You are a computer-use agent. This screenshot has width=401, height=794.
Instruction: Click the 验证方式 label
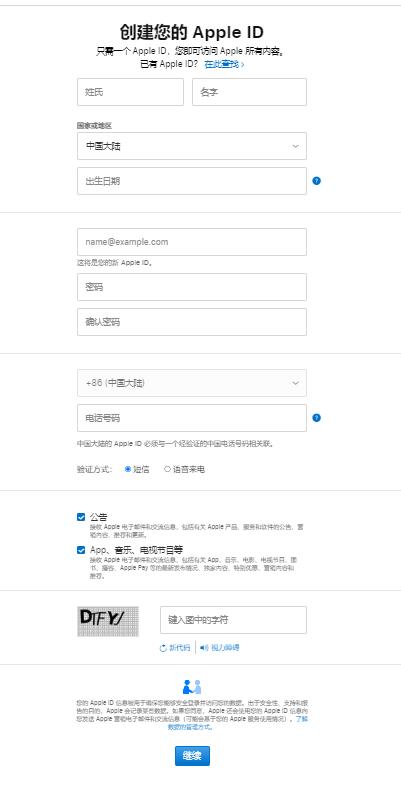95,469
